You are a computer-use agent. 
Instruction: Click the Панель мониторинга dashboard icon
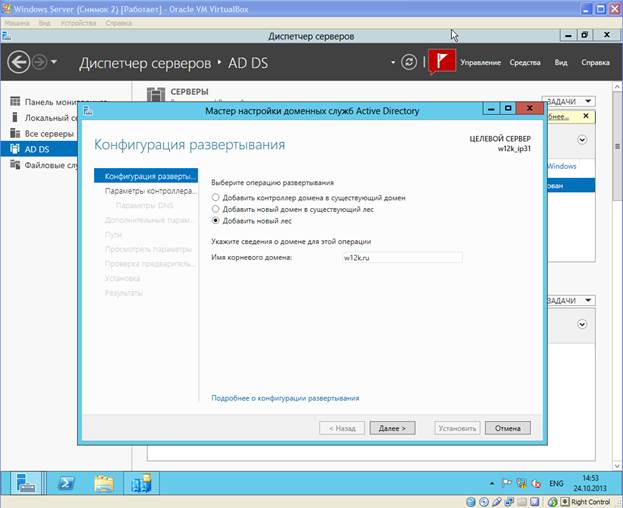pyautogui.click(x=15, y=102)
